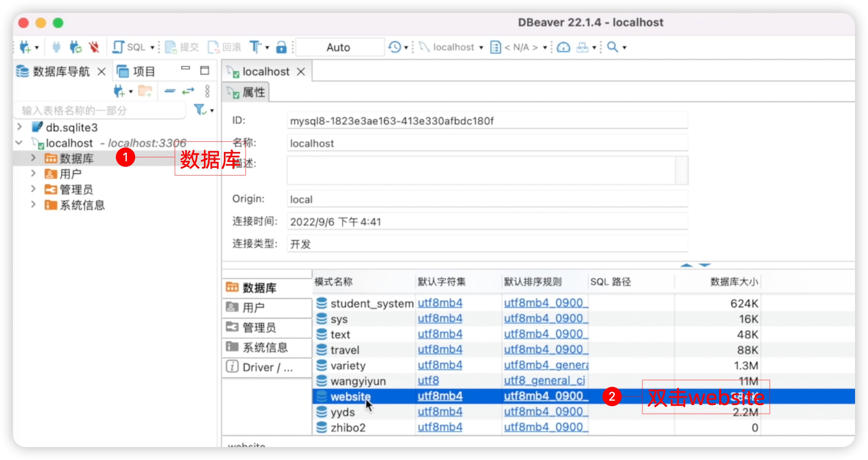Switch to the localhost editor tab

pos(265,72)
